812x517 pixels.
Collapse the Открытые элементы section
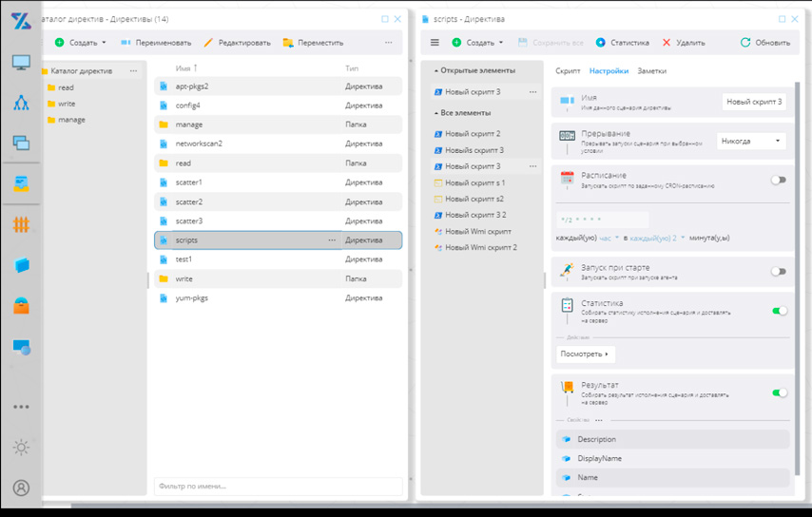(x=474, y=70)
